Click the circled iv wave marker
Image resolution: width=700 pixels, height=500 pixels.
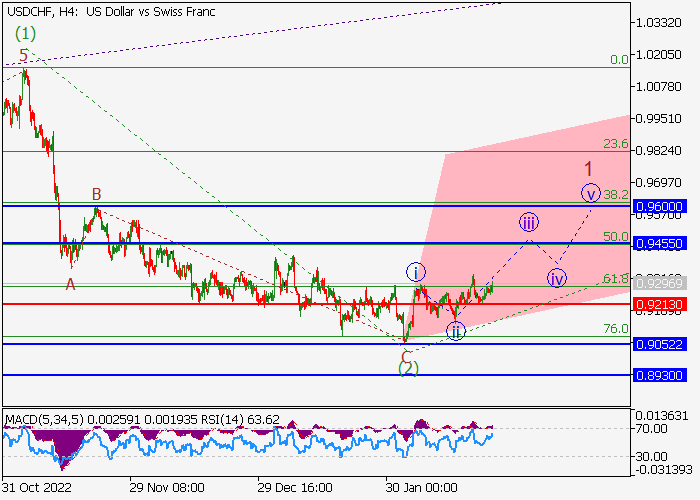click(x=557, y=278)
